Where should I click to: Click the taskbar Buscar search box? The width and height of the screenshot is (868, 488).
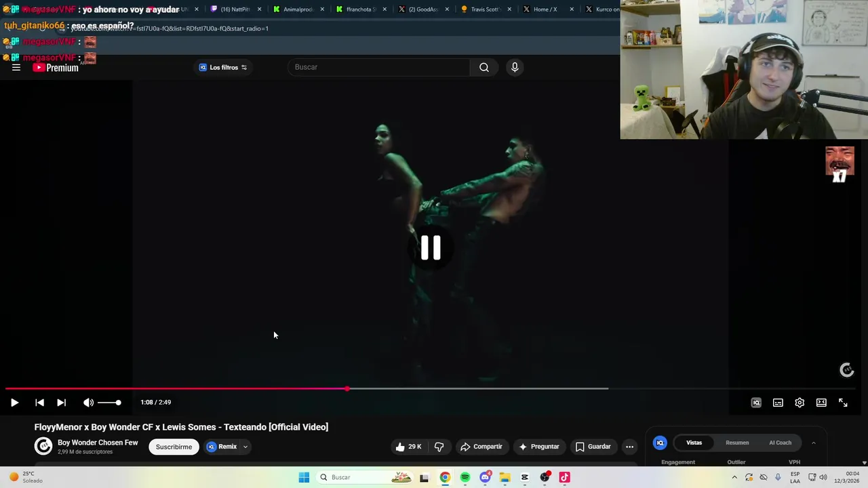(365, 477)
